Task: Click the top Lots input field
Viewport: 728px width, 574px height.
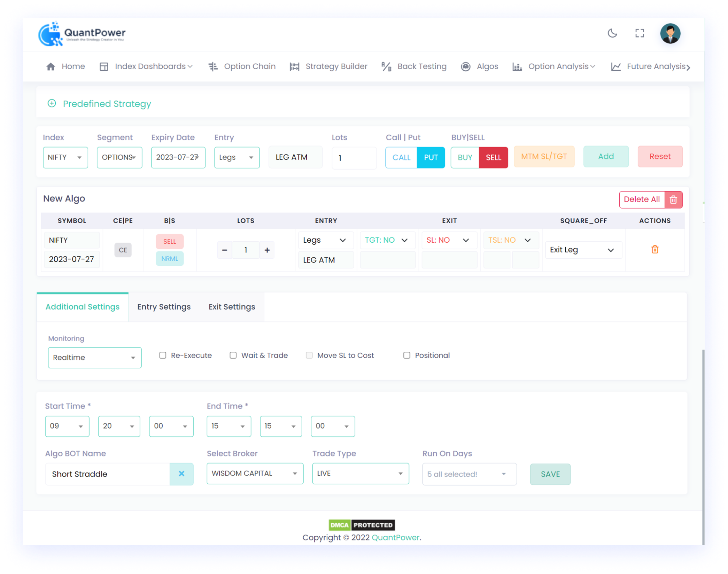Action: (x=354, y=158)
